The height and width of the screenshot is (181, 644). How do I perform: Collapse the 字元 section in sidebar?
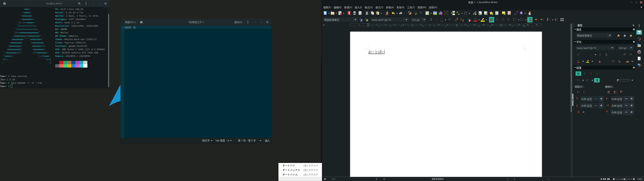(x=575, y=42)
